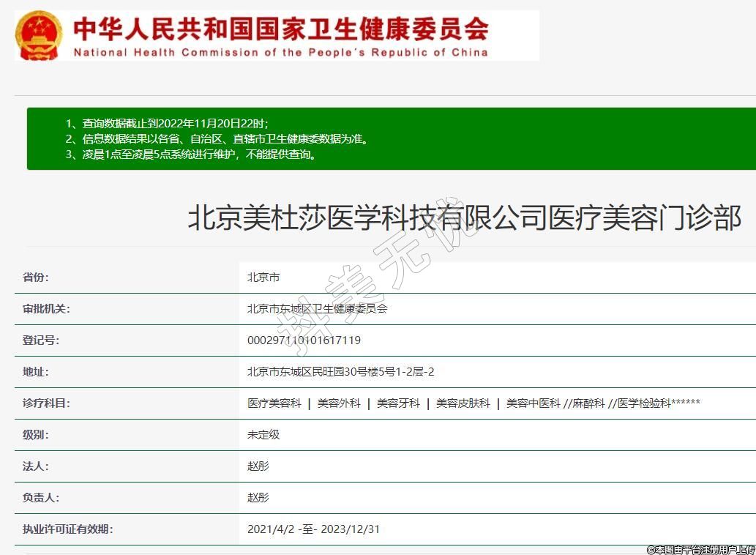Click the name in the 负责人 row
Viewport: 756px width, 555px height.
(258, 498)
